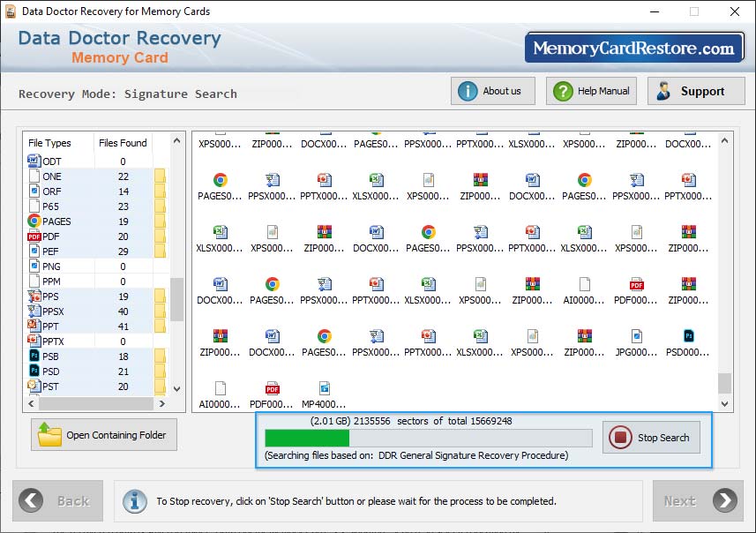Click file types list down arrow
Image resolution: width=756 pixels, height=533 pixels.
[x=176, y=388]
